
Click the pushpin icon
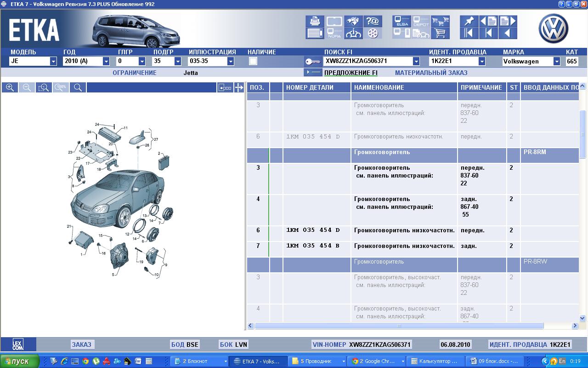point(469,21)
